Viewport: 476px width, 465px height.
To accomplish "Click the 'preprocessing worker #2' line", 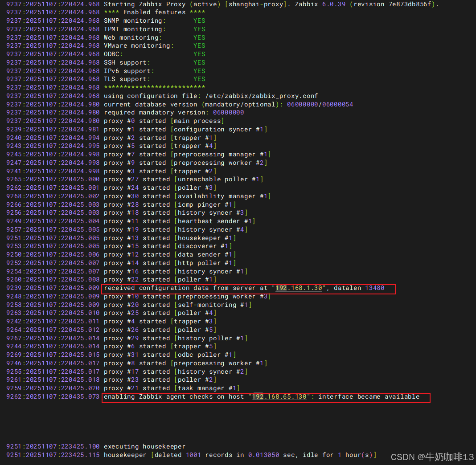I will pyautogui.click(x=137, y=163).
